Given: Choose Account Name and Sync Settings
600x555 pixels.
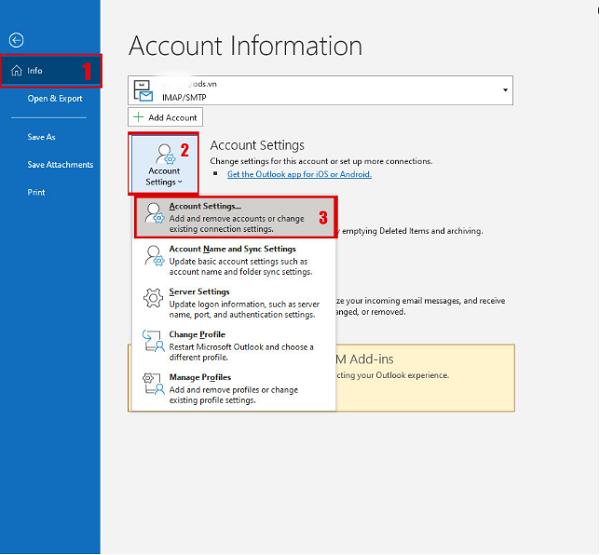Looking at the screenshot, I should tap(234, 260).
